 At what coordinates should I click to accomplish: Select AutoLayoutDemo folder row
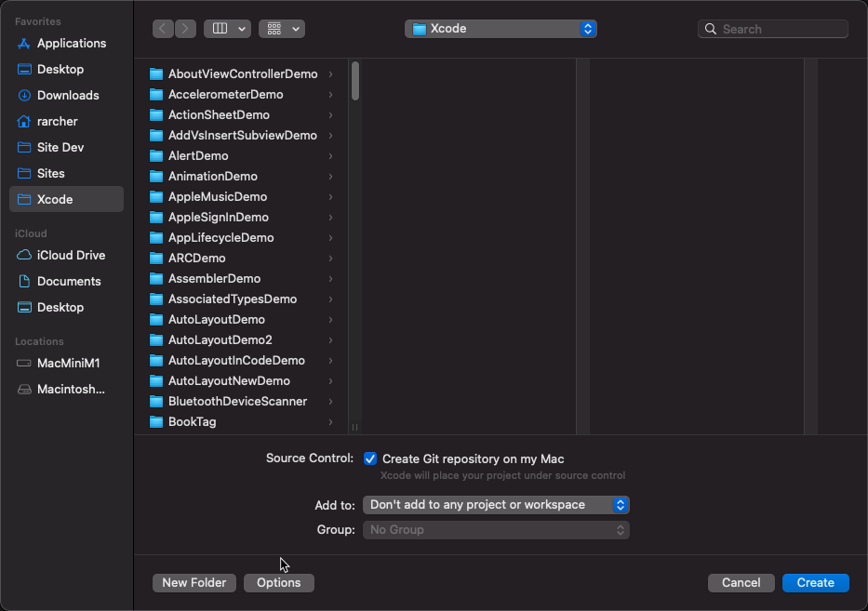click(x=241, y=320)
